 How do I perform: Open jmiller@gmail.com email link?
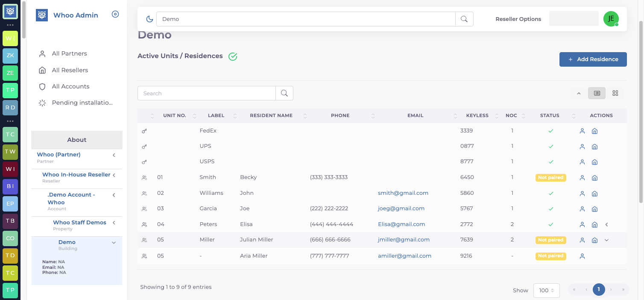point(404,240)
